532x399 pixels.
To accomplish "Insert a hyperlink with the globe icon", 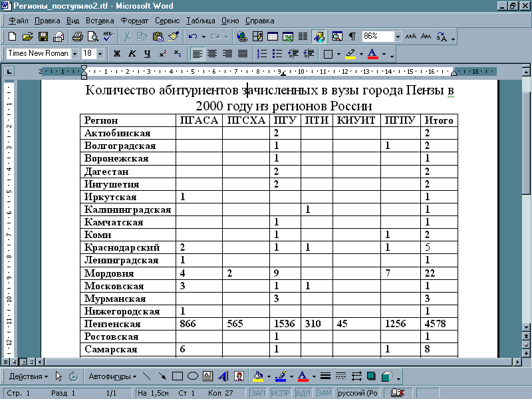I will tap(242, 37).
